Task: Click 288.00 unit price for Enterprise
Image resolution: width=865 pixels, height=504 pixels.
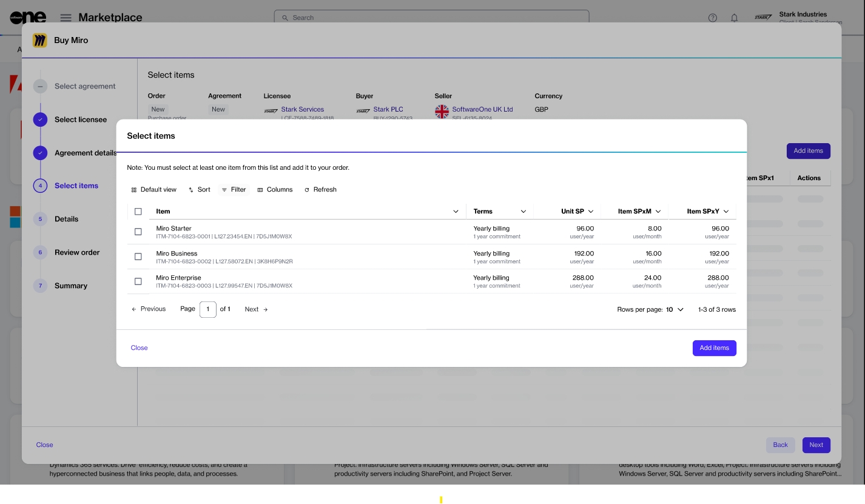Action: pos(585,278)
